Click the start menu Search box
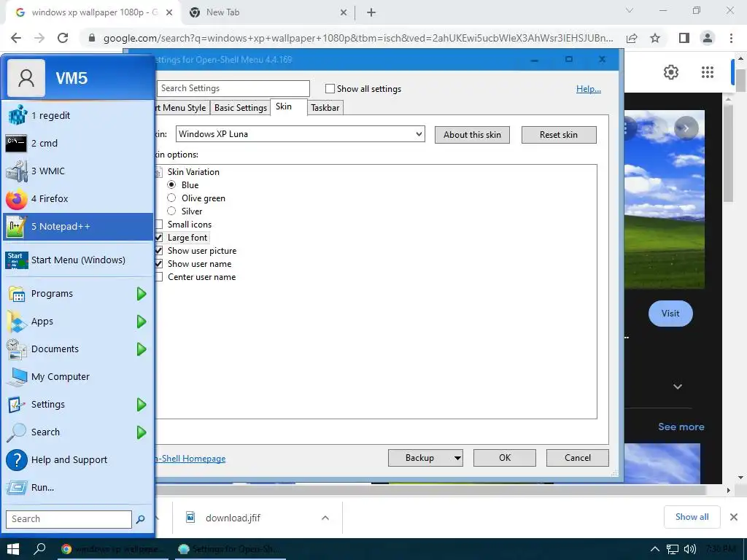This screenshot has height=560, width=747. tap(69, 519)
